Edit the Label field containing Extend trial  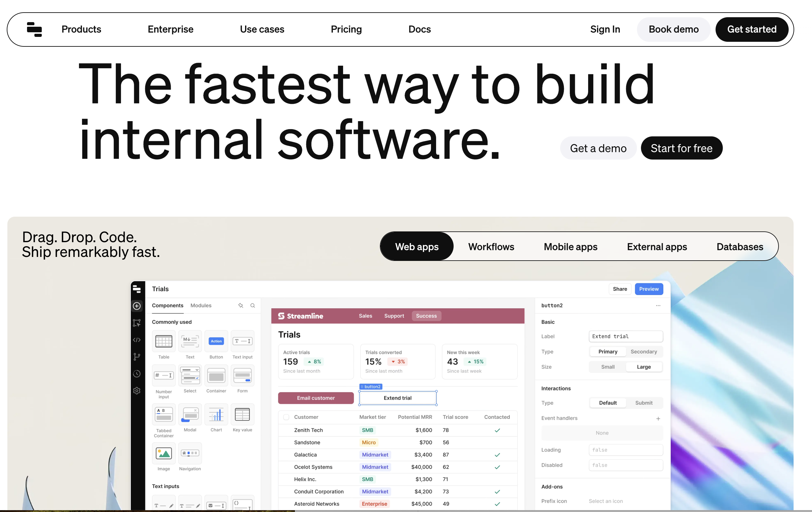click(x=626, y=336)
